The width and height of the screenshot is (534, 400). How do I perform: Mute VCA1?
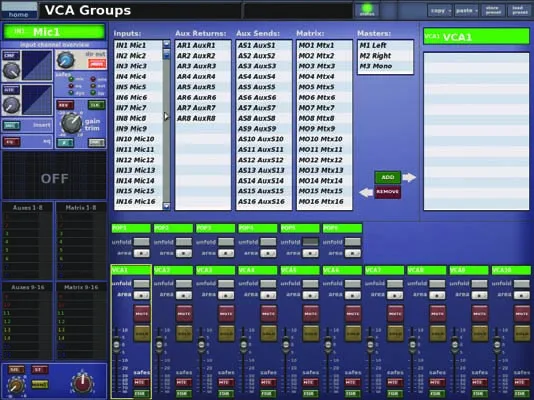(x=142, y=314)
